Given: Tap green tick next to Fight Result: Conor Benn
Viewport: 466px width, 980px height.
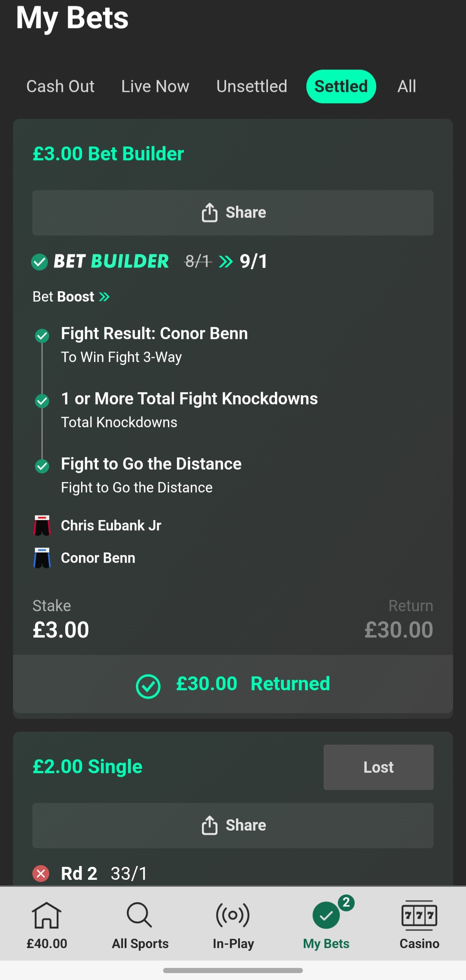Looking at the screenshot, I should pos(42,335).
